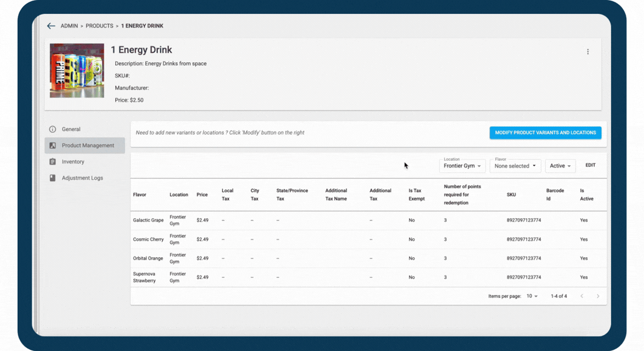Click the Admin breadcrumb link
Image resolution: width=644 pixels, height=351 pixels.
pyautogui.click(x=69, y=26)
